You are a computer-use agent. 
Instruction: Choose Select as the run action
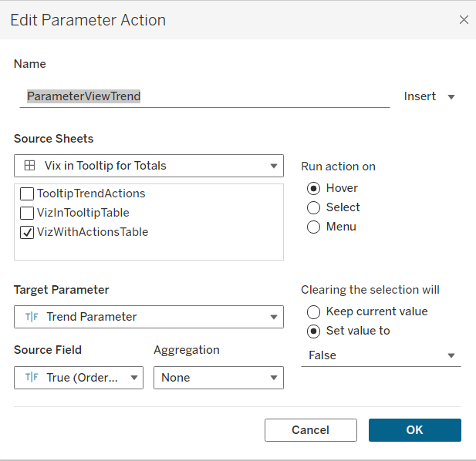coord(314,207)
